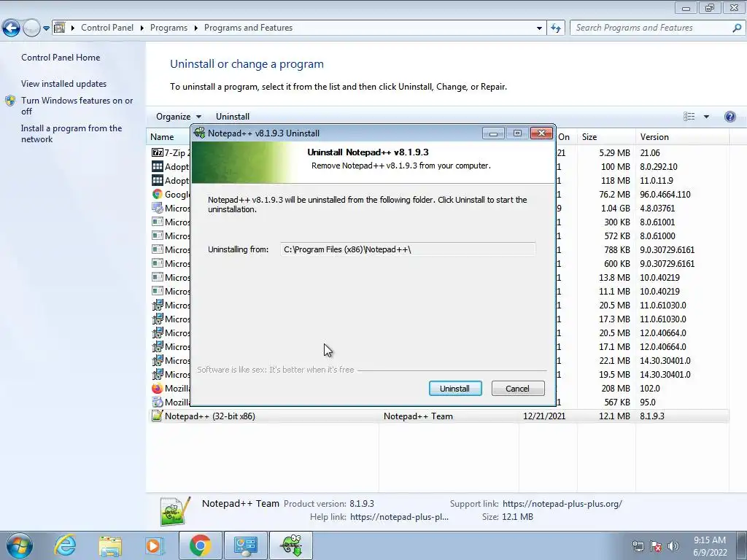Image resolution: width=747 pixels, height=560 pixels.
Task: Open the recent pages dropdown arrow
Action: point(46,28)
